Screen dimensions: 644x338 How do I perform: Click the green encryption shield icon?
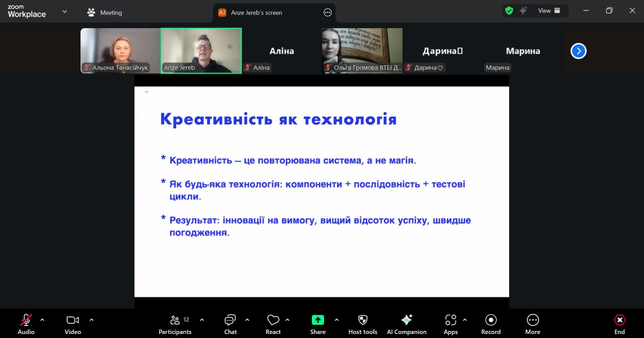pos(509,11)
